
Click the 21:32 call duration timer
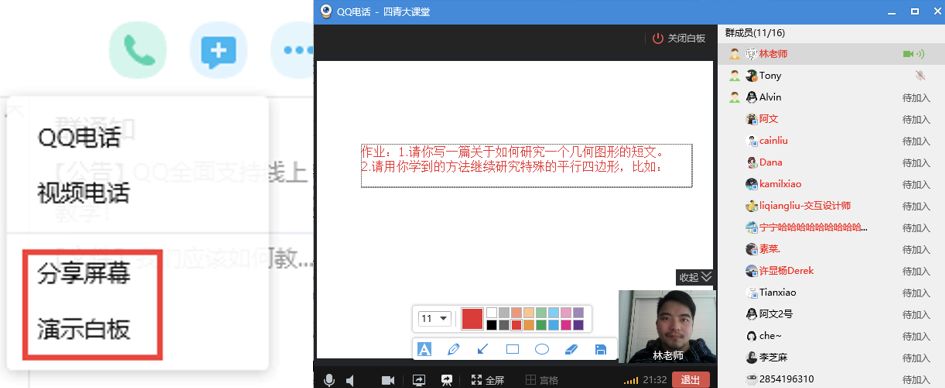(x=655, y=380)
